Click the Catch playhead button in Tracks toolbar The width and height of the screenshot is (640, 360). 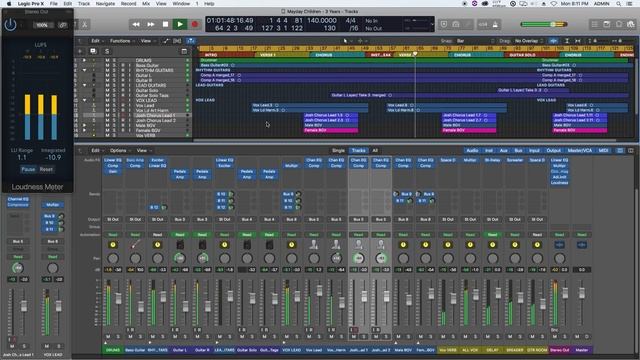[x=191, y=41]
